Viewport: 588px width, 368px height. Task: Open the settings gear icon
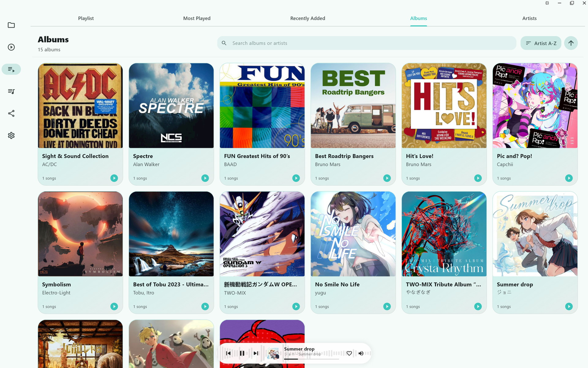11,136
